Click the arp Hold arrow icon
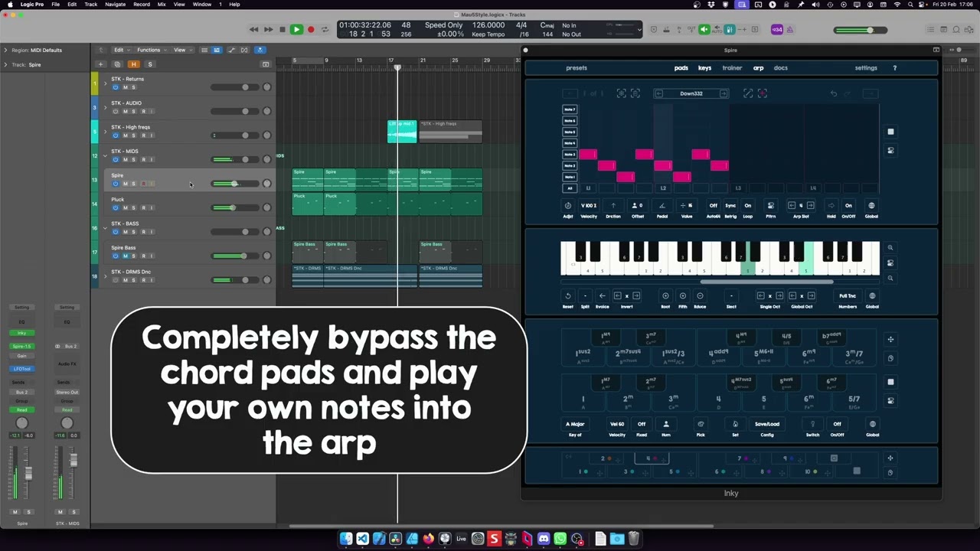This screenshot has width=980, height=551. pyautogui.click(x=831, y=206)
